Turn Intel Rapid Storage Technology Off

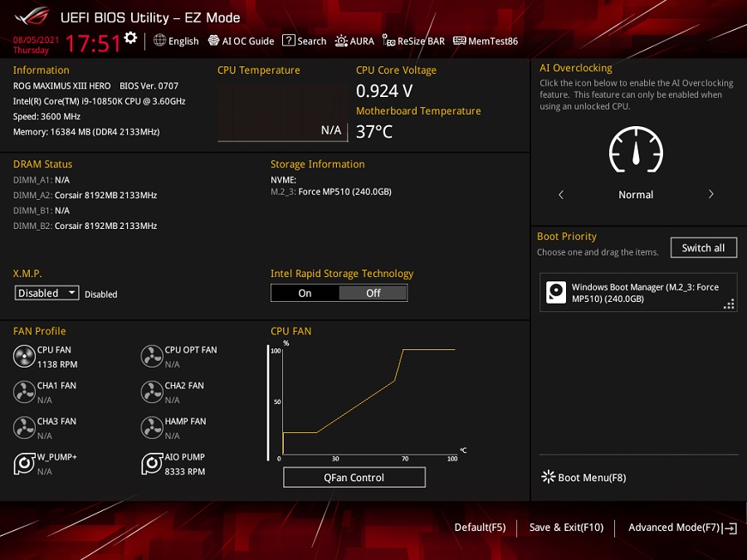pyautogui.click(x=373, y=293)
